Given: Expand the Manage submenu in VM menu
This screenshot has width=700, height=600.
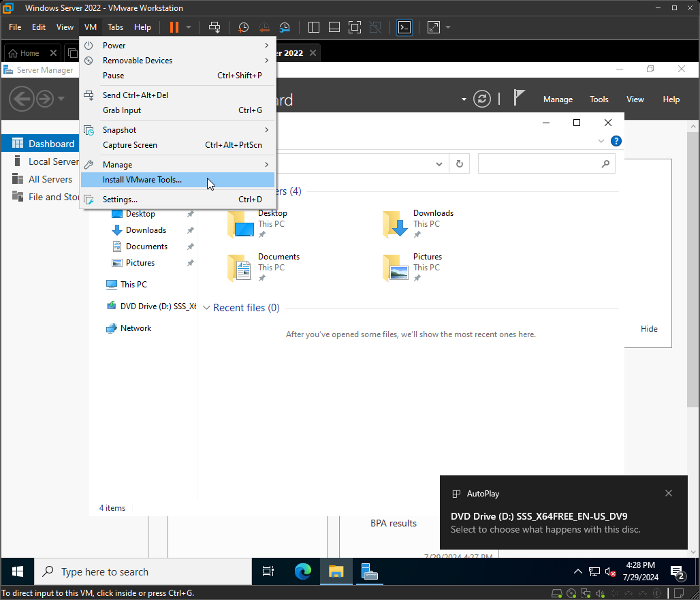Looking at the screenshot, I should click(178, 165).
